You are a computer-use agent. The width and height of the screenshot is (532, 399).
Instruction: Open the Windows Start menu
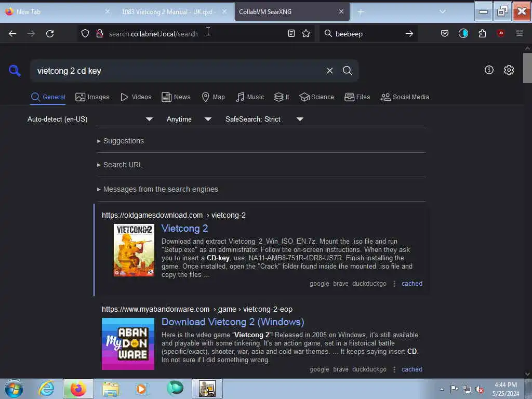click(x=14, y=389)
